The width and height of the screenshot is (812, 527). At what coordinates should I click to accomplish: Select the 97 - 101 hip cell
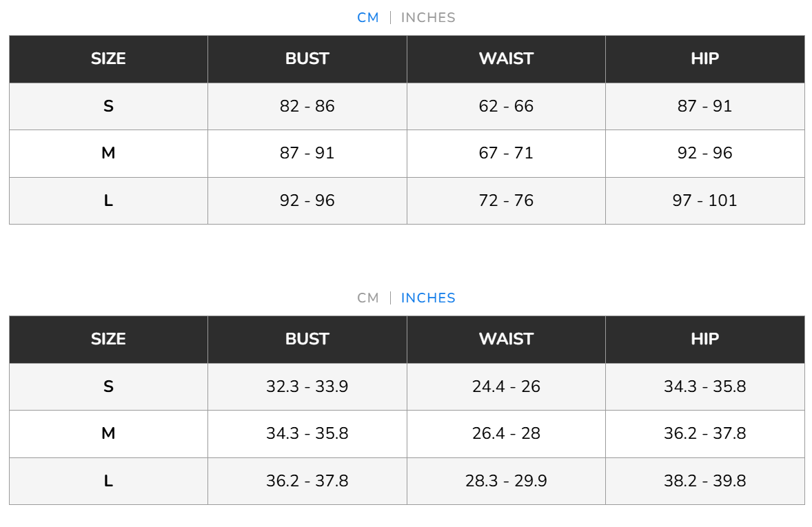704,200
